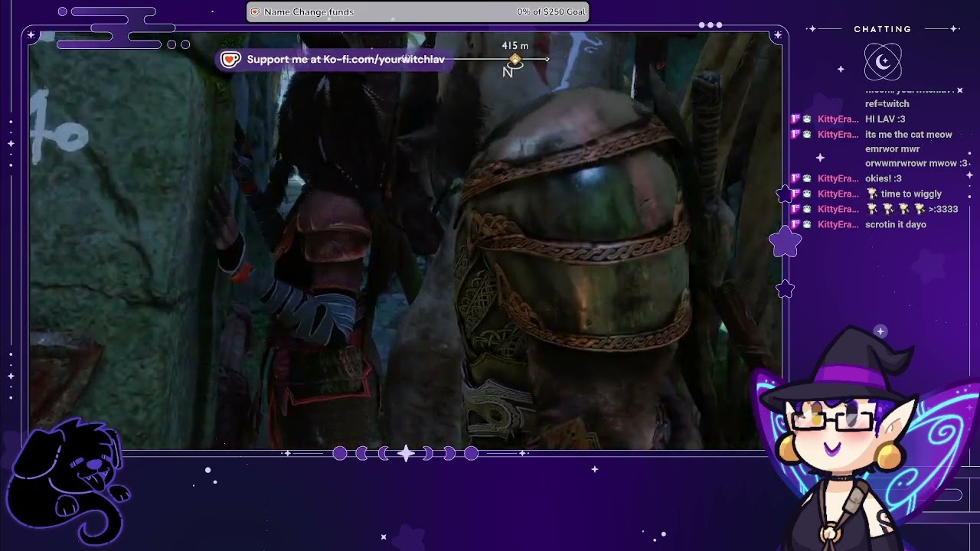The width and height of the screenshot is (980, 551).
Task: Click the first dancing emote on '>:3333' row
Action: 872,209
